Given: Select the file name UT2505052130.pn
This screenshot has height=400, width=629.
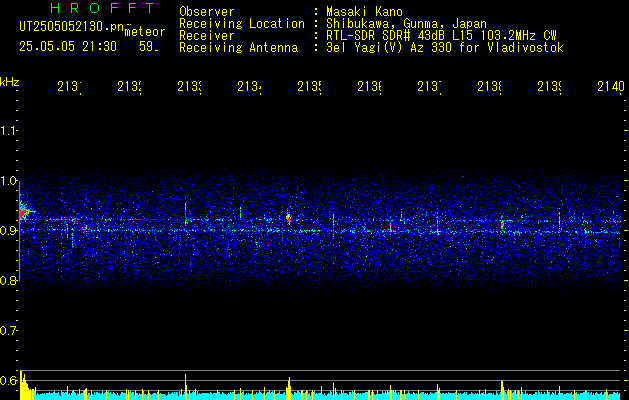Looking at the screenshot, I should click(71, 27).
